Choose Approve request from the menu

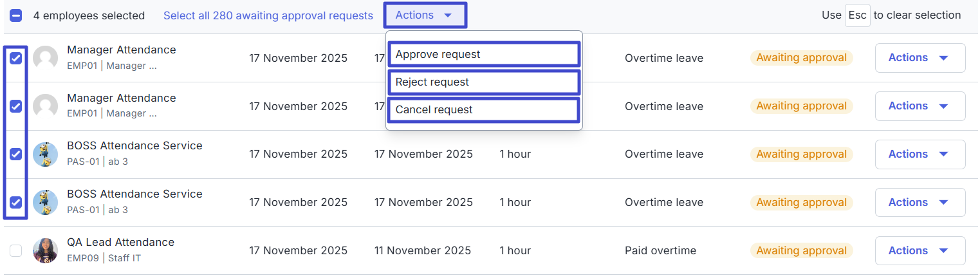click(x=484, y=55)
